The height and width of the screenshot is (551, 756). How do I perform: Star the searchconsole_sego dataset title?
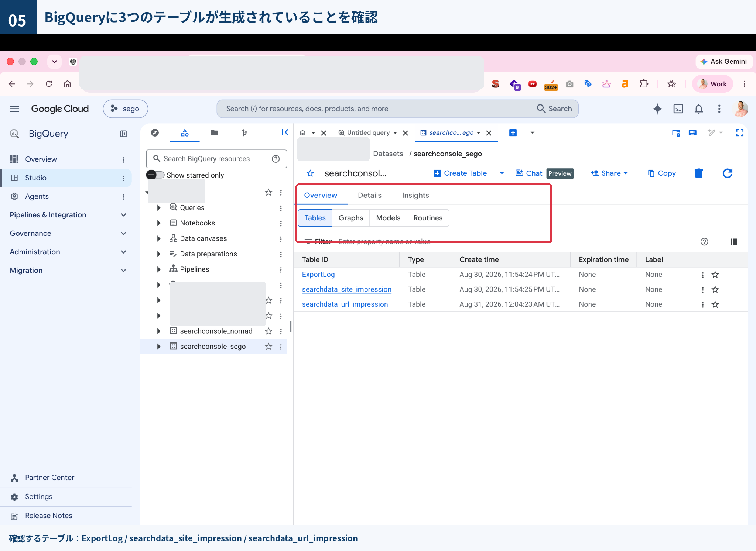(310, 173)
